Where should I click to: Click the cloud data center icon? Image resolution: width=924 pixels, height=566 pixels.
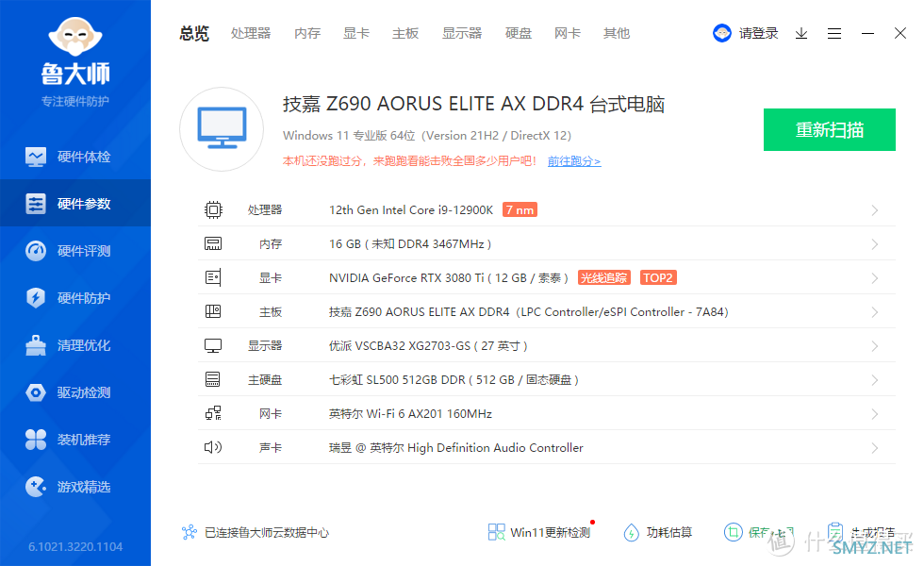190,532
